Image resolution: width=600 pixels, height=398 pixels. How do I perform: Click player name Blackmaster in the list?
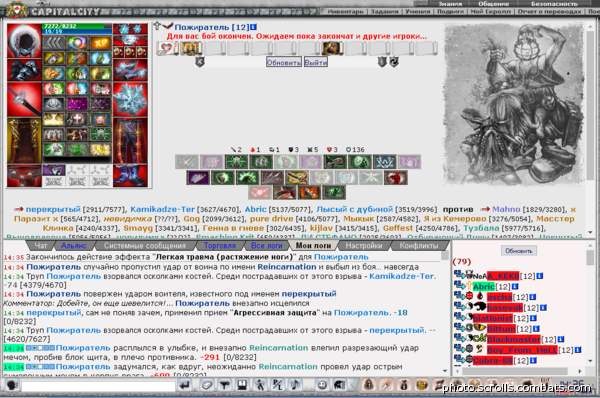point(514,339)
